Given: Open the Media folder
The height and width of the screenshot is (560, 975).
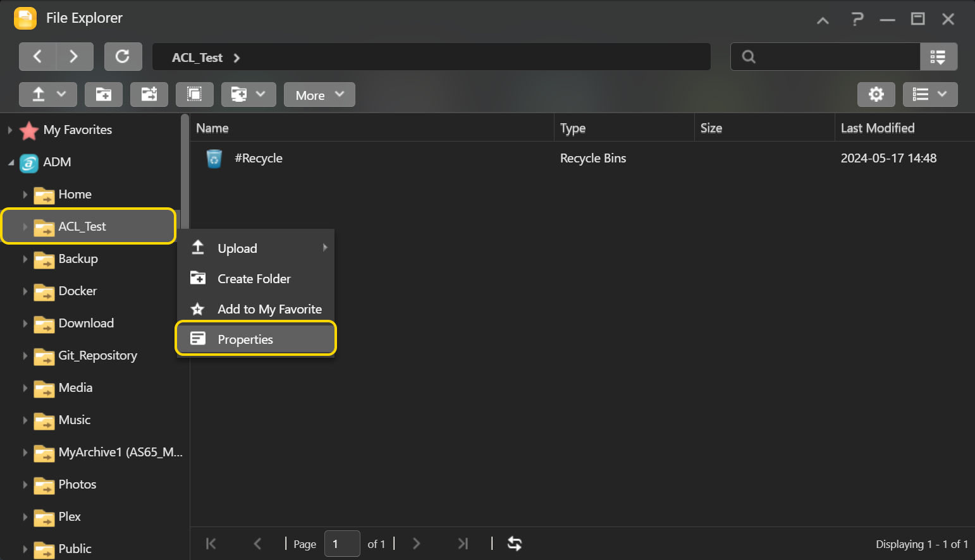Looking at the screenshot, I should [75, 388].
